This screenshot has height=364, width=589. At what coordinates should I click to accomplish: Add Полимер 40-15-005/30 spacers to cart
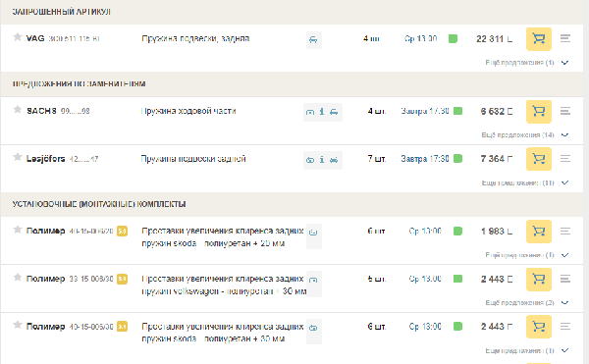click(539, 327)
